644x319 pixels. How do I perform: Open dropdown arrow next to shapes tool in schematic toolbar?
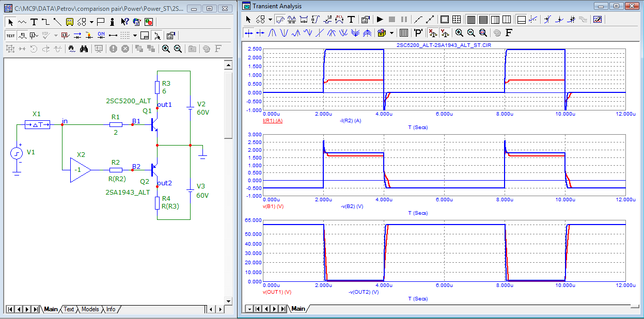pos(91,22)
